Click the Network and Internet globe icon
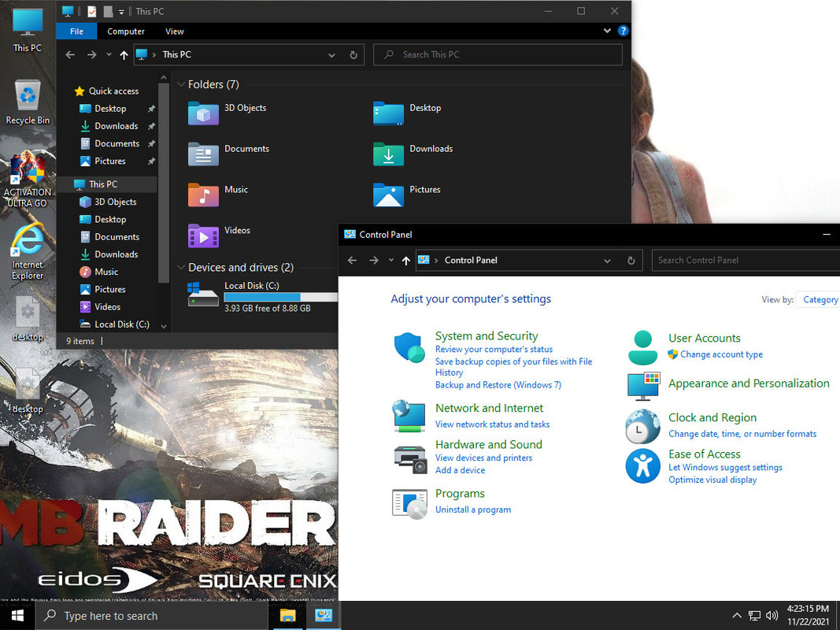 pyautogui.click(x=409, y=416)
